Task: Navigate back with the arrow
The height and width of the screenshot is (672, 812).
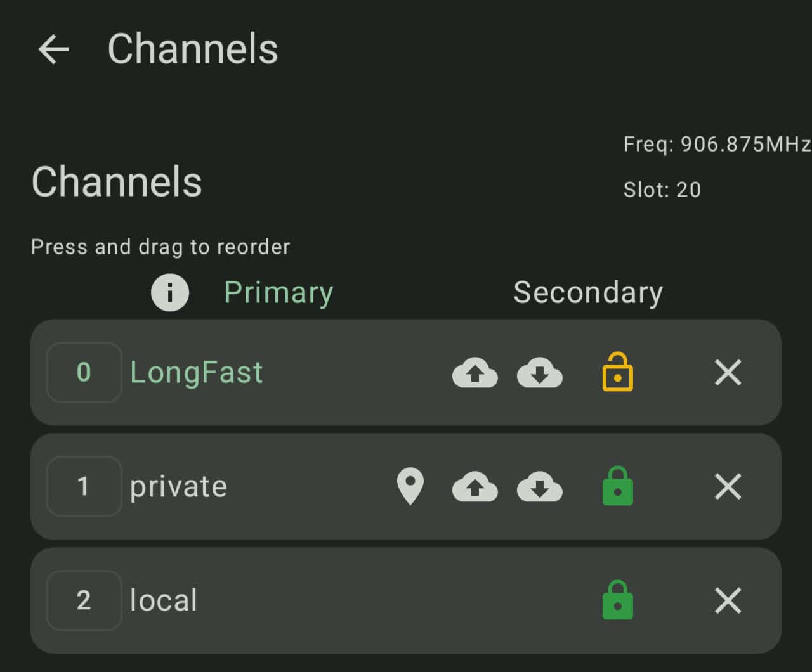Action: (x=53, y=49)
